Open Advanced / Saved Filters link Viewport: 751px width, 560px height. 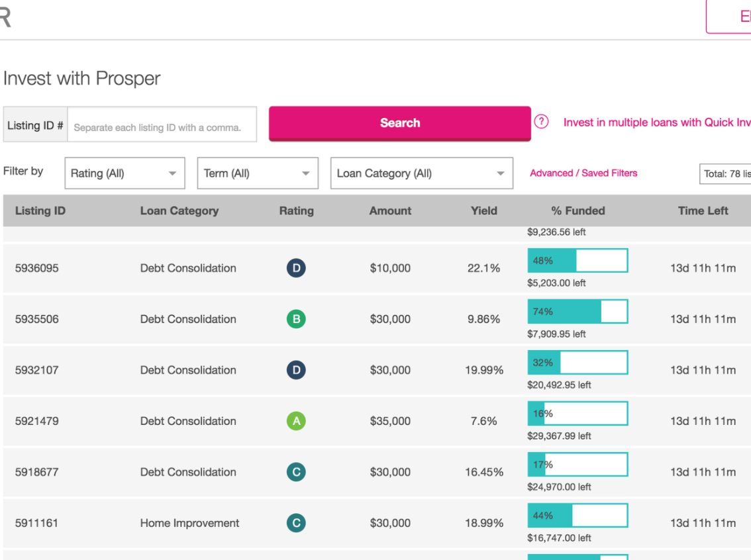pyautogui.click(x=583, y=173)
